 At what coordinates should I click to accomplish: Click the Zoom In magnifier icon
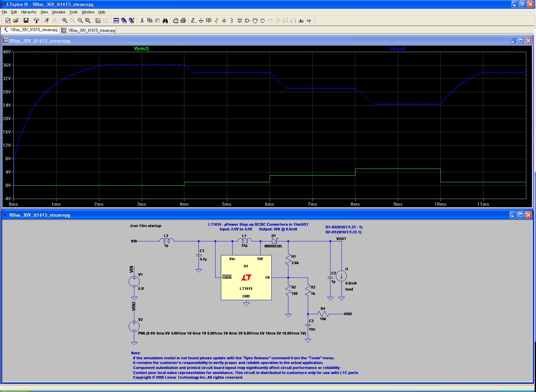coord(65,21)
